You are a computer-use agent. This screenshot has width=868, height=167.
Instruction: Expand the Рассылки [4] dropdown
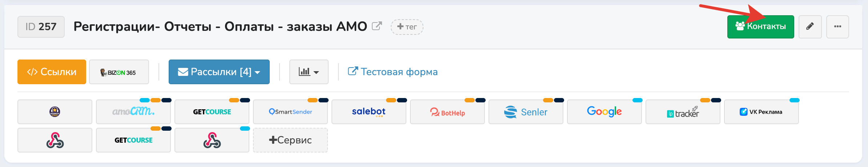219,72
